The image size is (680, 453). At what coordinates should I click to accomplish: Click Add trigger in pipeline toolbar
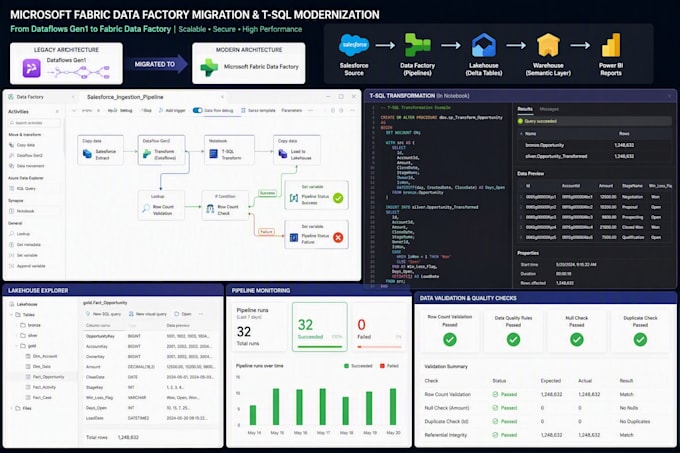[172, 111]
